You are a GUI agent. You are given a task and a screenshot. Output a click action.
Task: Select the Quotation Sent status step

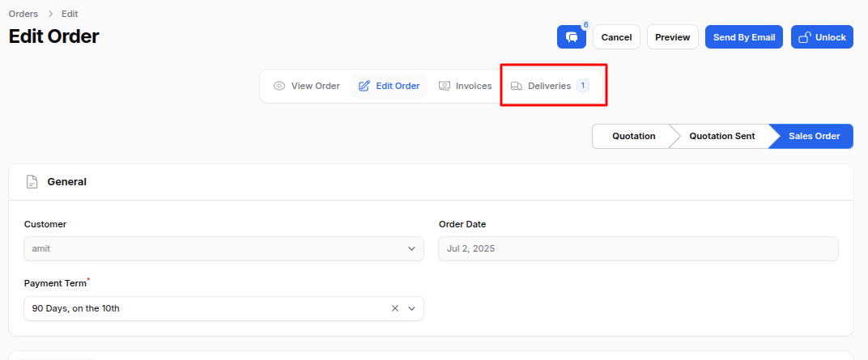(722, 136)
